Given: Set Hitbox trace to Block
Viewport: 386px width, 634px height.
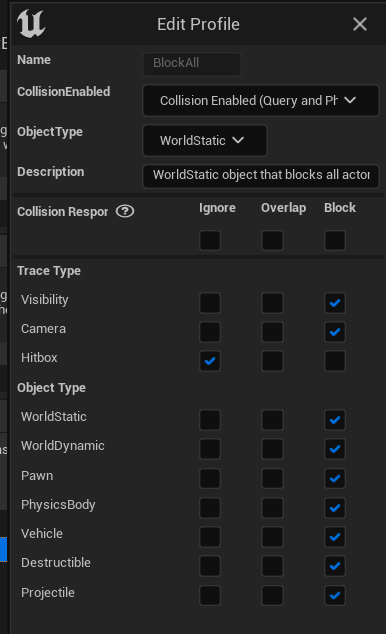Looking at the screenshot, I should click(x=335, y=361).
